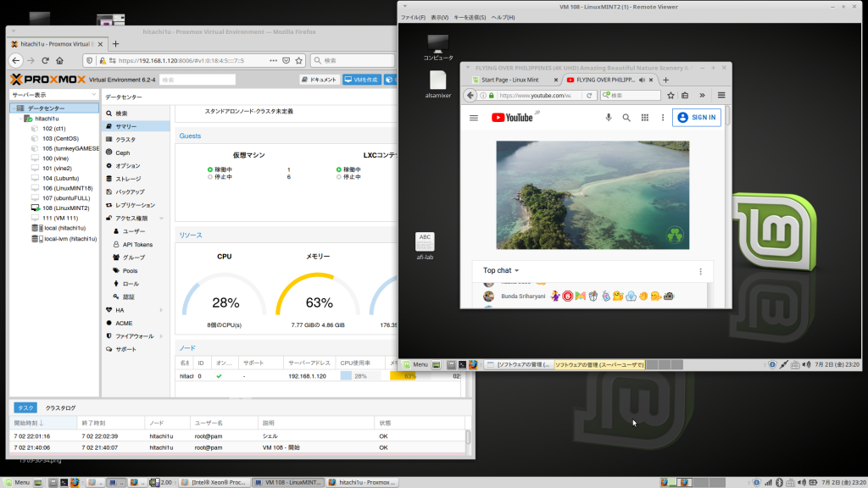Open the Top chat dropdown
Image resolution: width=868 pixels, height=488 pixels.
(x=502, y=271)
